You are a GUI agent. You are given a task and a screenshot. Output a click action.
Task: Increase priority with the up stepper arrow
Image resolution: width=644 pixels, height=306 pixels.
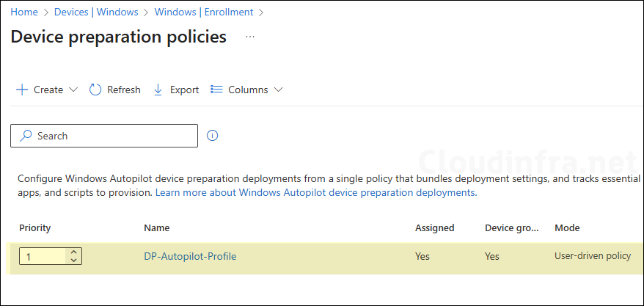[x=73, y=252]
